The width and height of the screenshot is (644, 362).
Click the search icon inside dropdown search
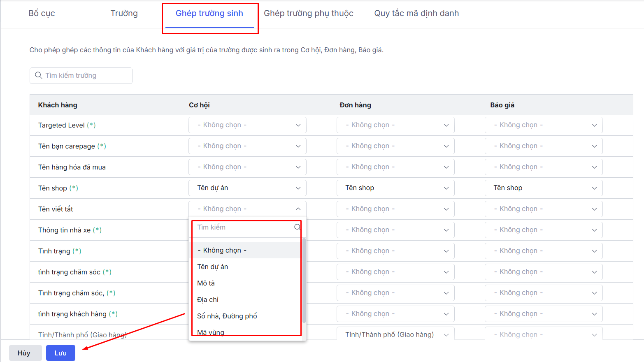(x=297, y=227)
